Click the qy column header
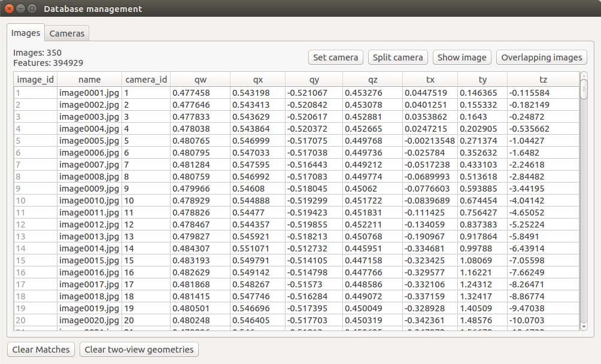The height and width of the screenshot is (364, 601). coord(314,79)
